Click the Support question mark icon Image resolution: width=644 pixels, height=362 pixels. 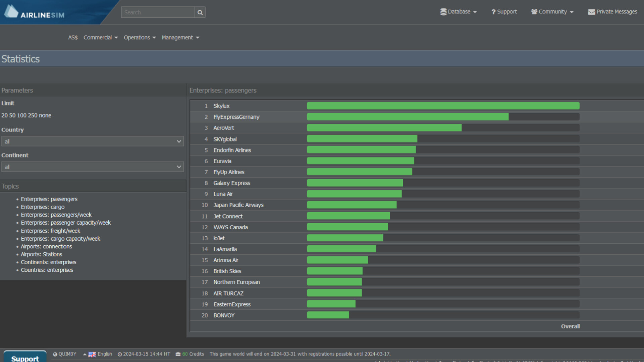(493, 11)
